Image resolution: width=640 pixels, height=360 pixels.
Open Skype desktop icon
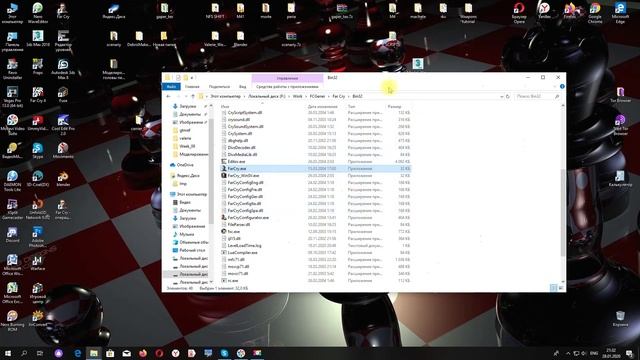point(38,151)
